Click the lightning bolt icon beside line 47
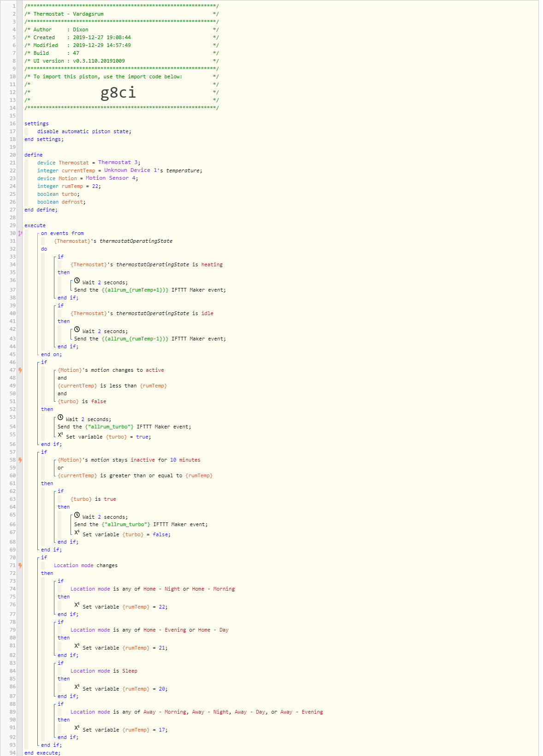 coord(20,370)
